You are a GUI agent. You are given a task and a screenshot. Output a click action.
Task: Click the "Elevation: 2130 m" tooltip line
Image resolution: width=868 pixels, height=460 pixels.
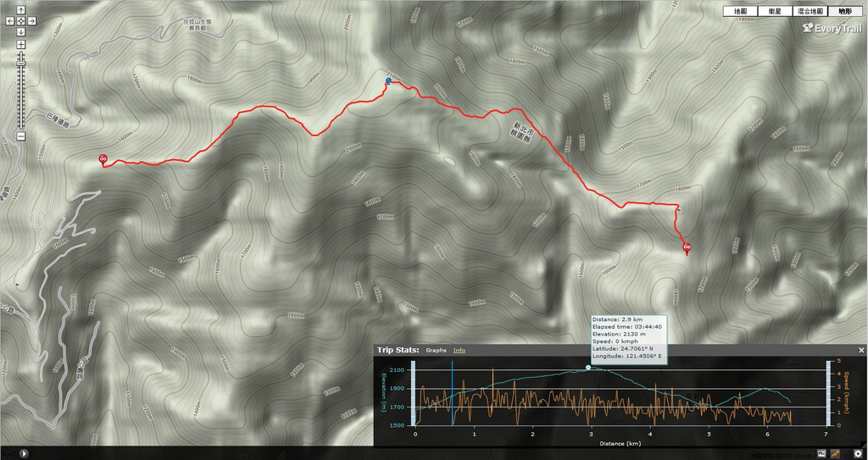(619, 334)
